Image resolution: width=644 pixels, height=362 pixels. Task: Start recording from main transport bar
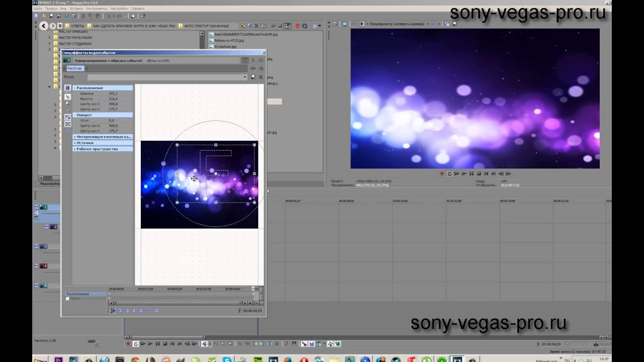click(x=128, y=344)
